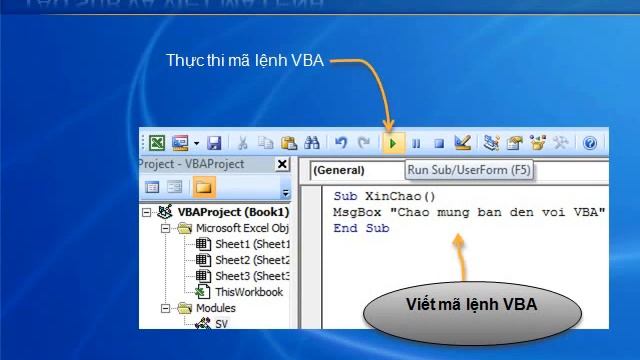The width and height of the screenshot is (640, 360).
Task: Select Sheet2 in the project tree
Action: coord(252,260)
